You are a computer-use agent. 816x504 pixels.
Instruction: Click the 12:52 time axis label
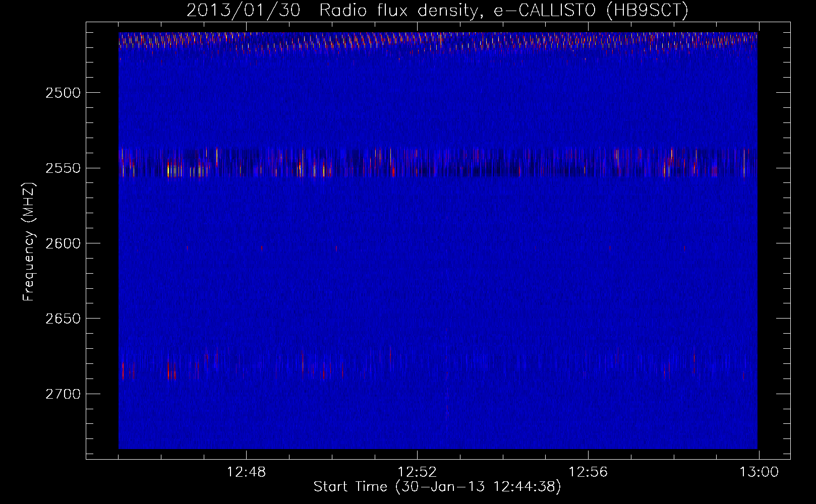click(x=417, y=472)
